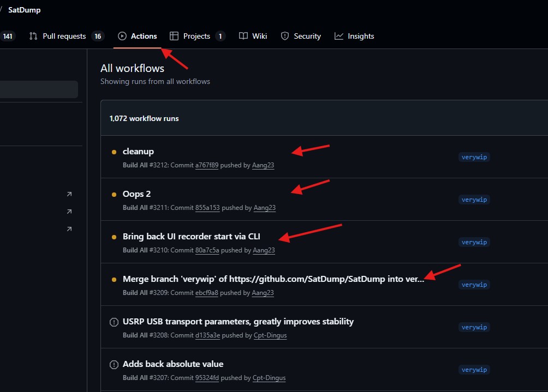The image size is (548, 392).
Task: Open the SatDump repository name link
Action: 24,10
